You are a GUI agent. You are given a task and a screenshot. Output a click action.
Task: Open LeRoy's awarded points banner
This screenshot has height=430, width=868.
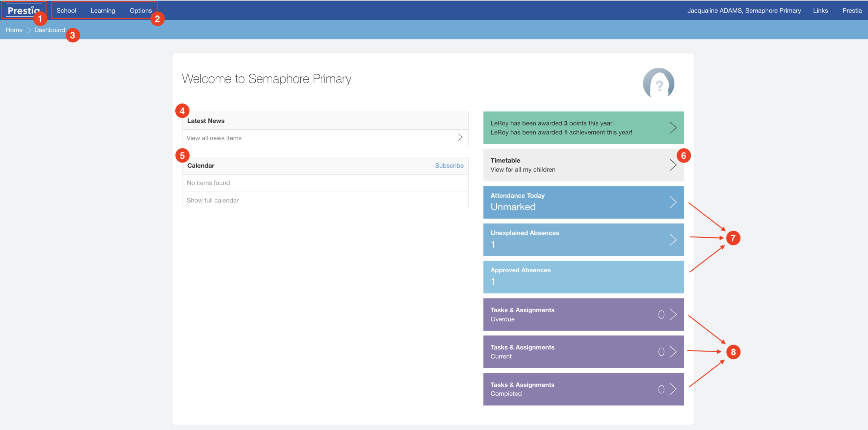pos(583,128)
